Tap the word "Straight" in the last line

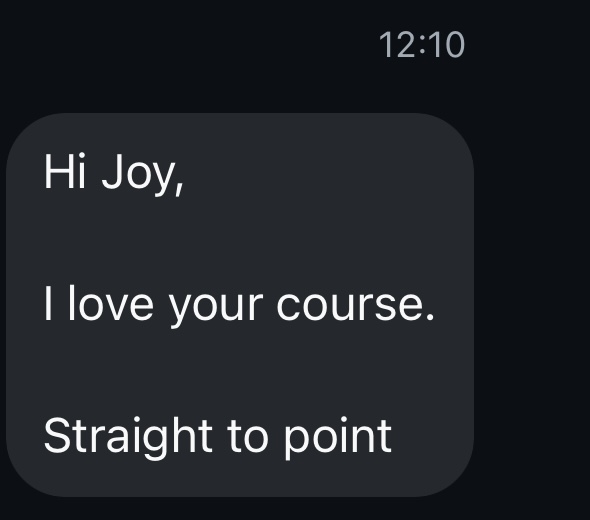coord(128,438)
